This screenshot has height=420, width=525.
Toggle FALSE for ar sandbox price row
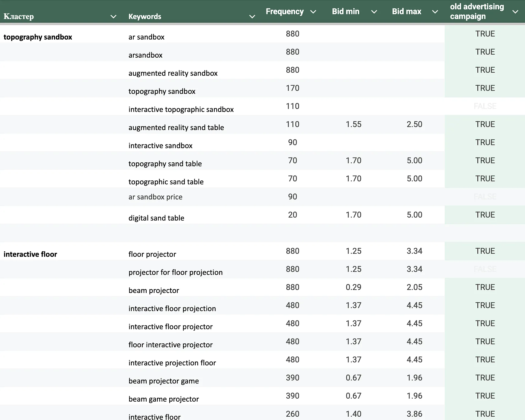pos(485,197)
